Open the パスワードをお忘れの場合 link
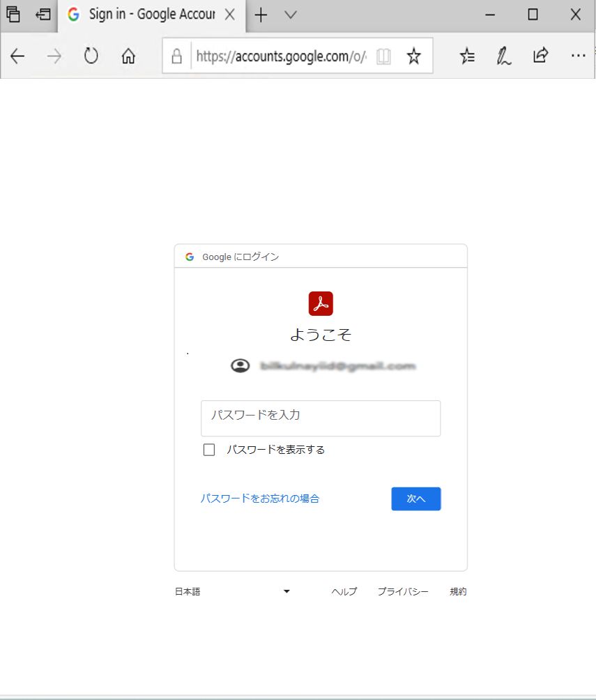Viewport: 596px width, 700px height. point(261,499)
